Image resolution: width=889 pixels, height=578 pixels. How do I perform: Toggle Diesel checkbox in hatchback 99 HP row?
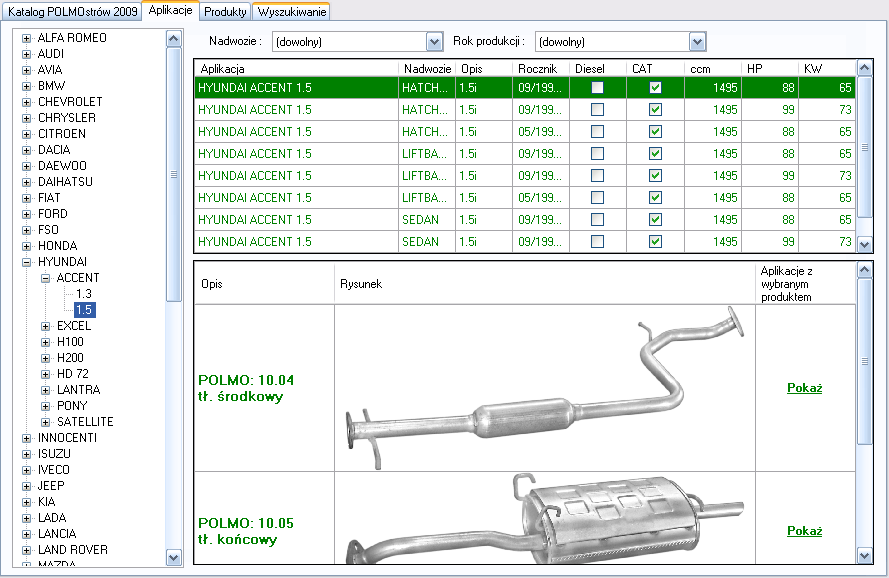(x=597, y=109)
